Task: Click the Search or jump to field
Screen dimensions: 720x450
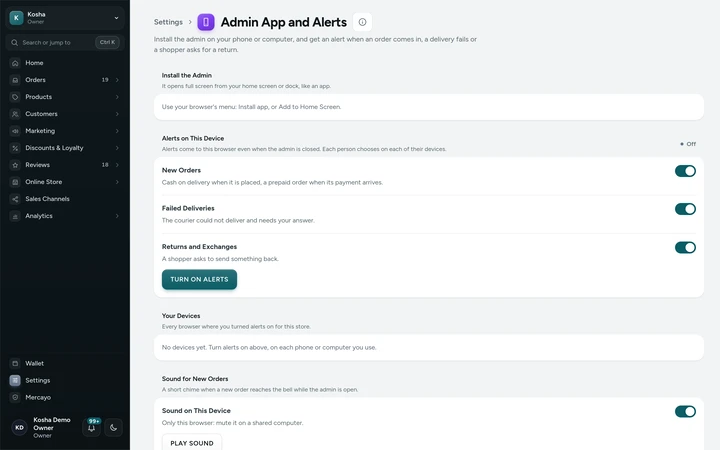Action: click(x=65, y=42)
